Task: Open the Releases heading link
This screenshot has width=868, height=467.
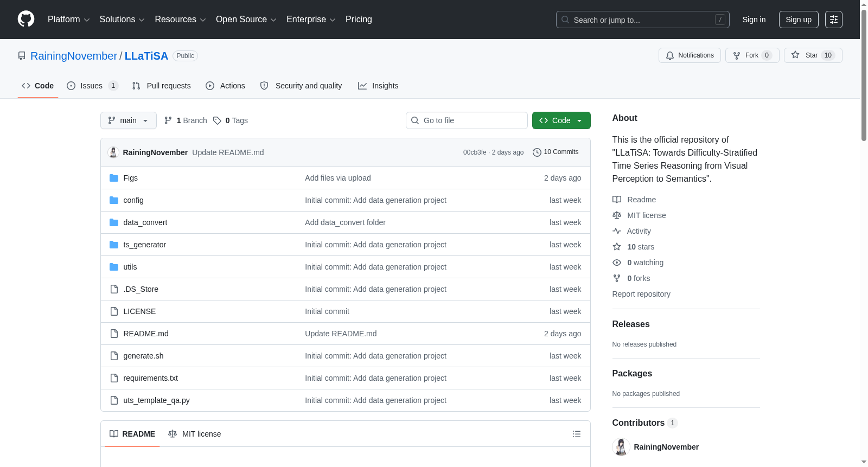Action: click(631, 324)
